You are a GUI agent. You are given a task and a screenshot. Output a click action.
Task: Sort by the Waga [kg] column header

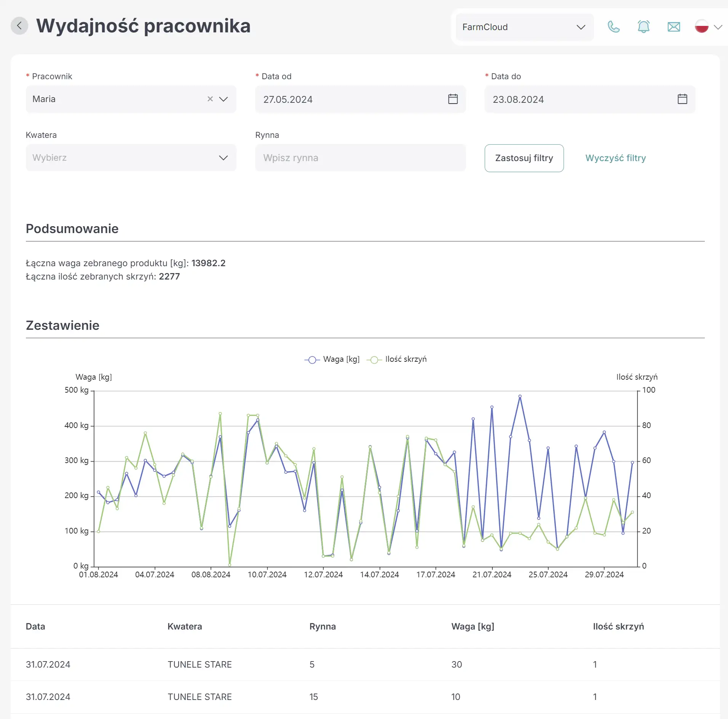coord(473,626)
